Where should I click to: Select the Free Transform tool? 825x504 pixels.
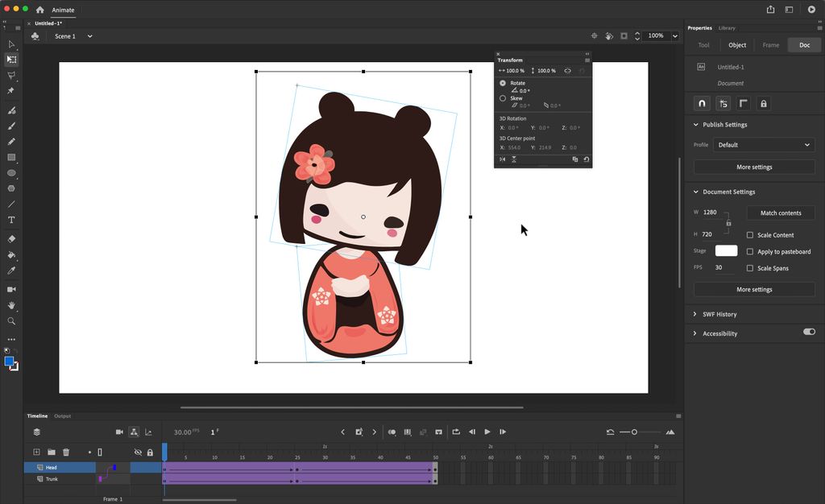click(x=11, y=60)
